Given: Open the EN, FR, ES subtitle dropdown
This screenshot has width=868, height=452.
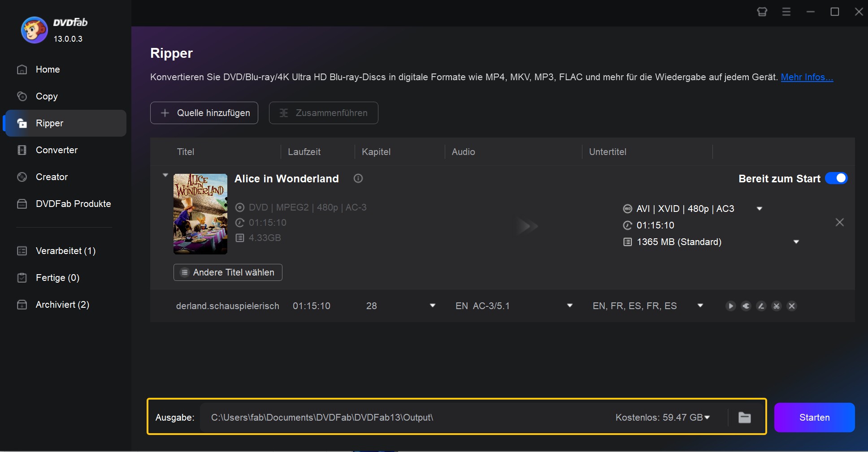Looking at the screenshot, I should click(x=700, y=306).
